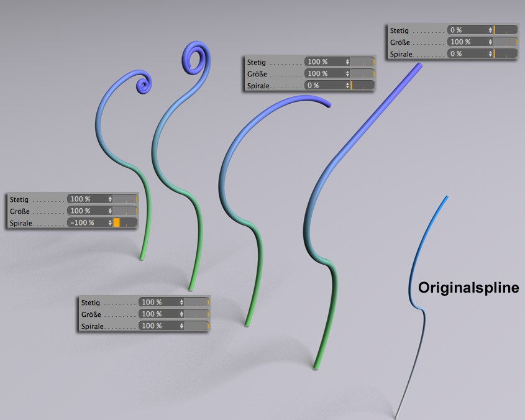This screenshot has height=420, width=525.
Task: Click Spirale stepper in the Stetig 0 % panel
Action: click(x=490, y=53)
